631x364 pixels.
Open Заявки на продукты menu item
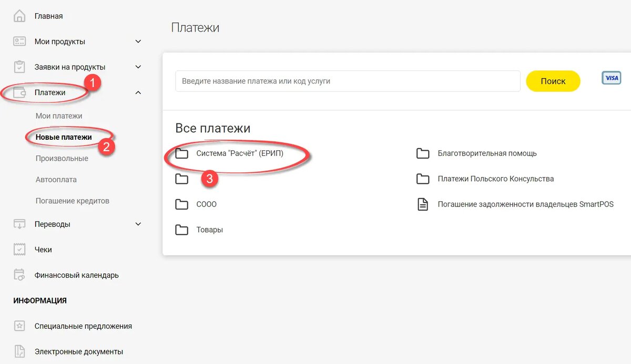click(x=70, y=67)
